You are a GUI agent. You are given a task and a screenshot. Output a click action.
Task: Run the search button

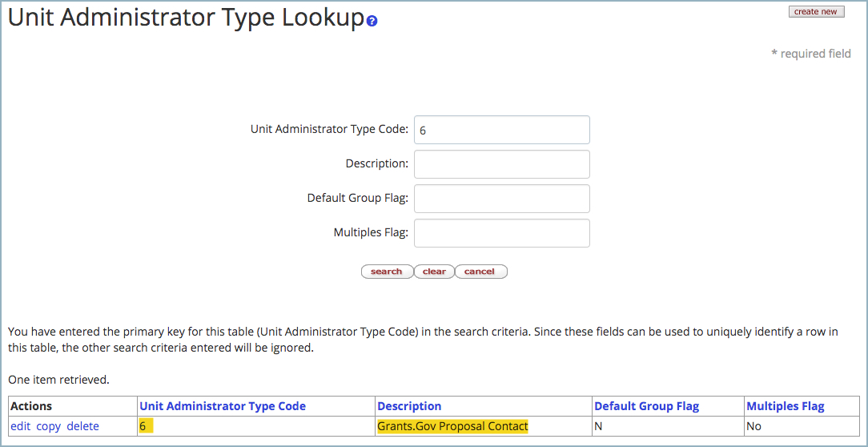[387, 272]
